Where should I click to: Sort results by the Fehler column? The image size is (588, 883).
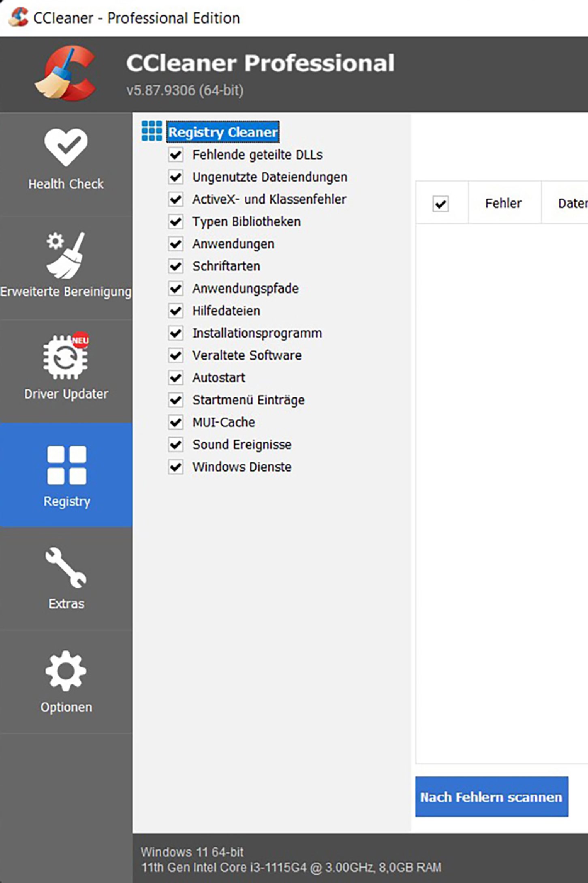[x=503, y=203]
